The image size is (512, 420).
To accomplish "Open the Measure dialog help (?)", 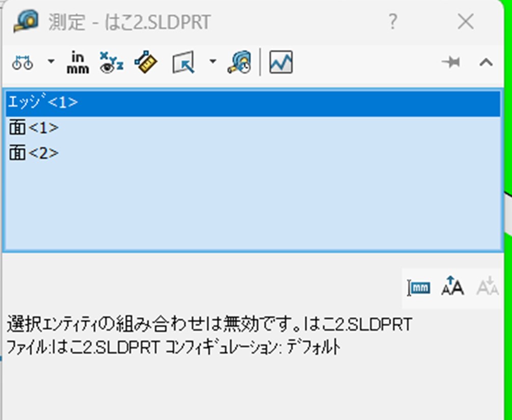I will [x=393, y=22].
